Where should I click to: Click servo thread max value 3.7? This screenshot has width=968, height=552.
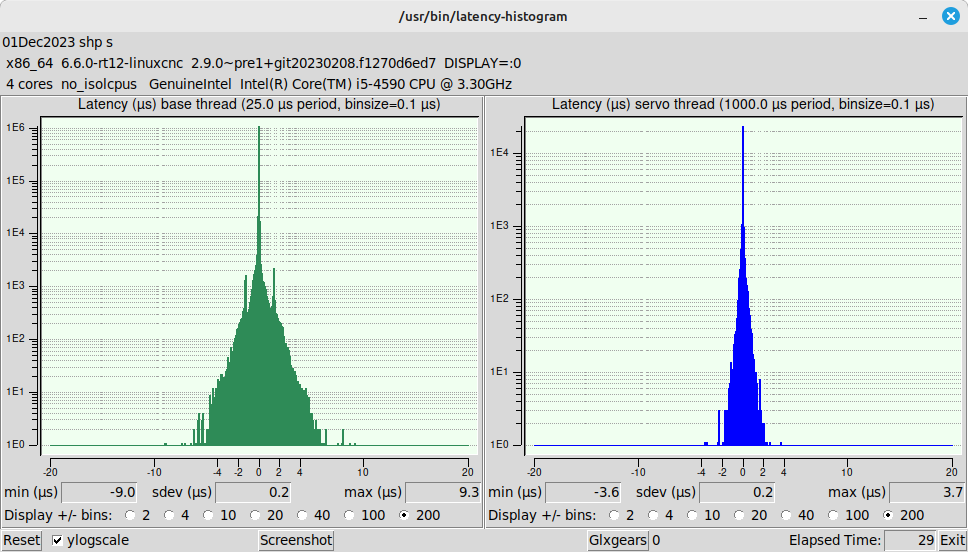pyautogui.click(x=927, y=493)
